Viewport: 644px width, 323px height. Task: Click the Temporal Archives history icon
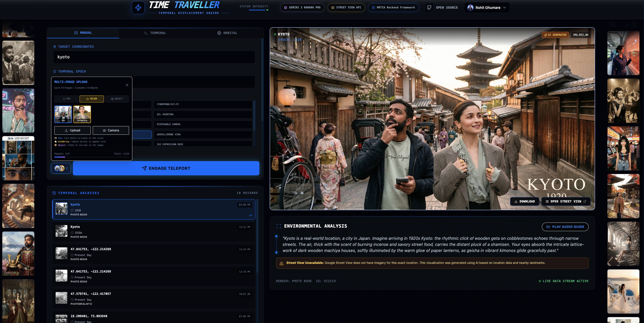[x=54, y=193]
